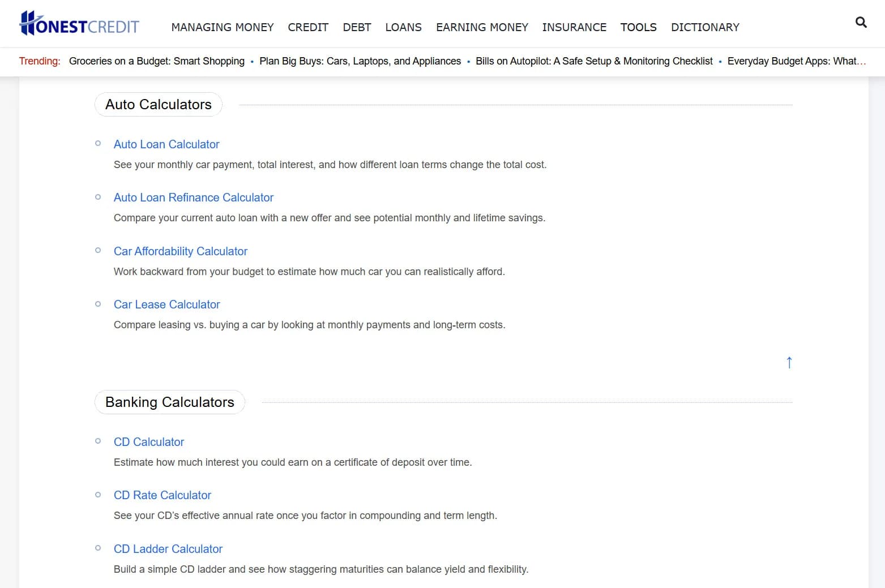Click 'Build a simple CD ladder' description

point(321,569)
